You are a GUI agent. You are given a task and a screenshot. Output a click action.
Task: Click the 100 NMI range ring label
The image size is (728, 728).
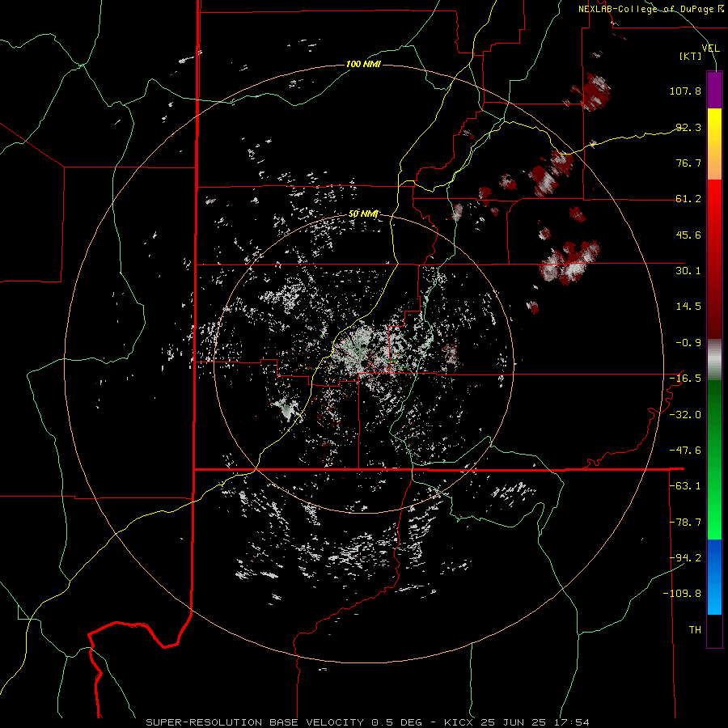pyautogui.click(x=363, y=64)
